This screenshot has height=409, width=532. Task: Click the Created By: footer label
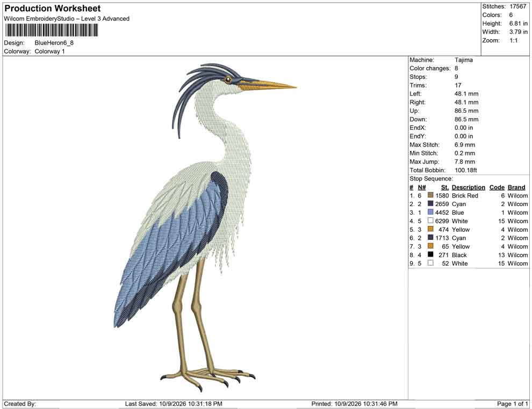(x=20, y=404)
